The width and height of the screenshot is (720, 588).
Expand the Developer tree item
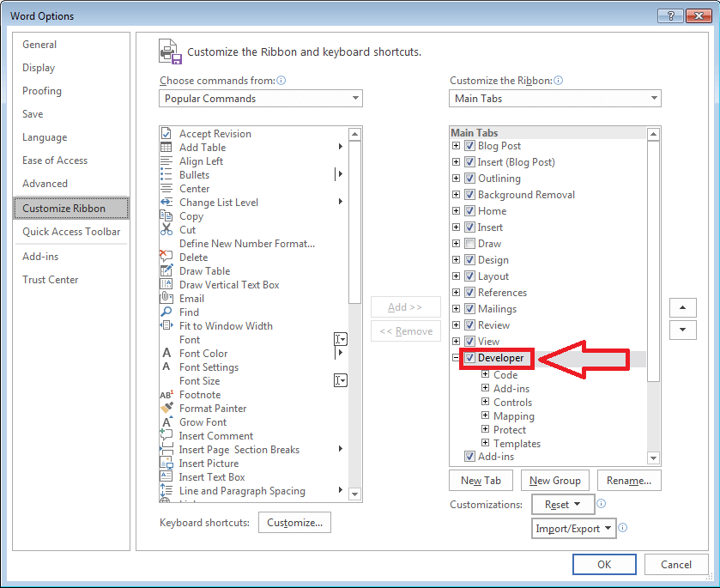[x=455, y=358]
